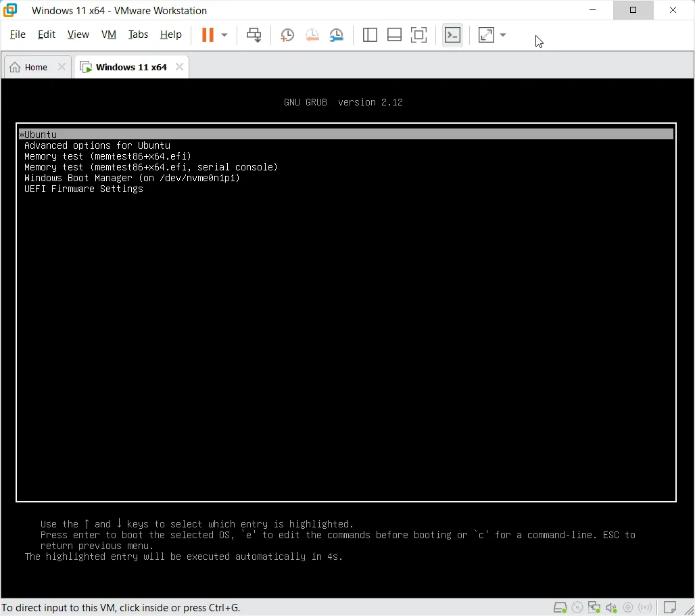Viewport: 695px width, 616px height.
Task: Open the power options dropdown arrow
Action: 224,35
